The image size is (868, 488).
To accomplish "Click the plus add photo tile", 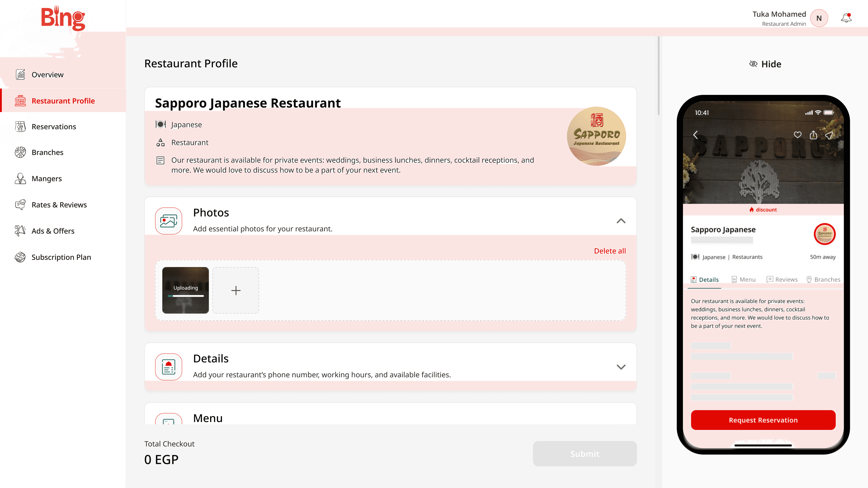I will (x=236, y=290).
